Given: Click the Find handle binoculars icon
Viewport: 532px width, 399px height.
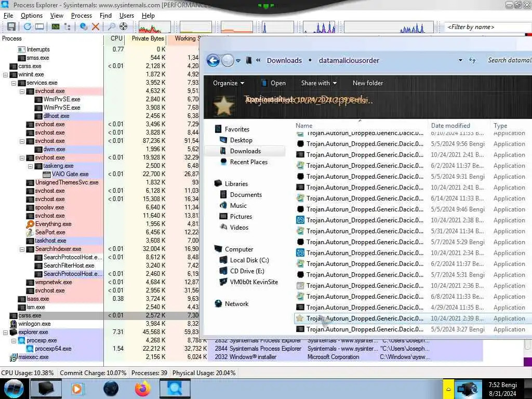Looking at the screenshot, I should [x=111, y=26].
